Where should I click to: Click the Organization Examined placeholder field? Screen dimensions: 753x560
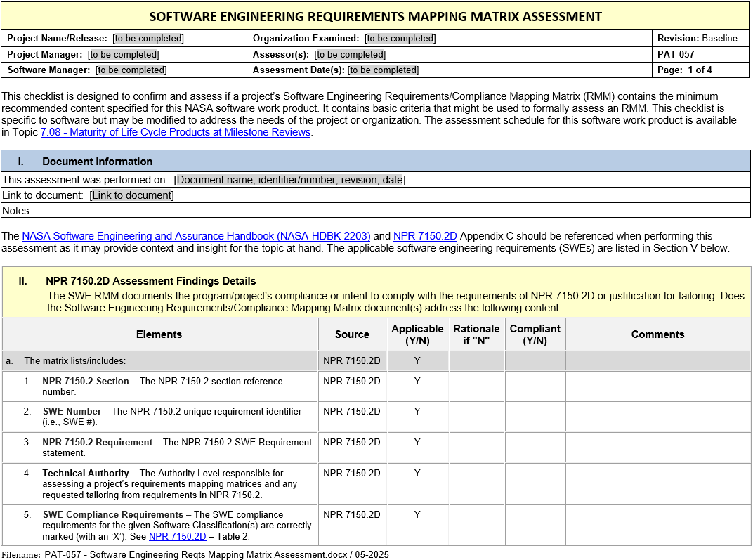[400, 39]
